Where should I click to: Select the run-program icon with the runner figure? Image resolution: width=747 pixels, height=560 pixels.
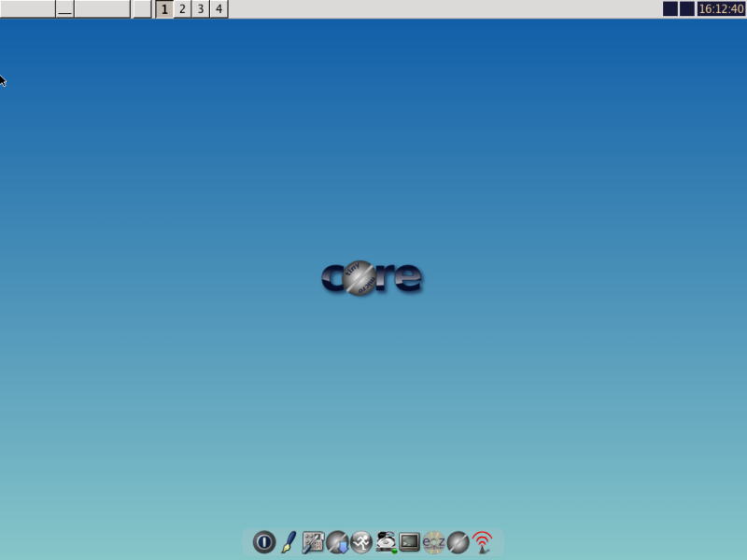pos(362,541)
